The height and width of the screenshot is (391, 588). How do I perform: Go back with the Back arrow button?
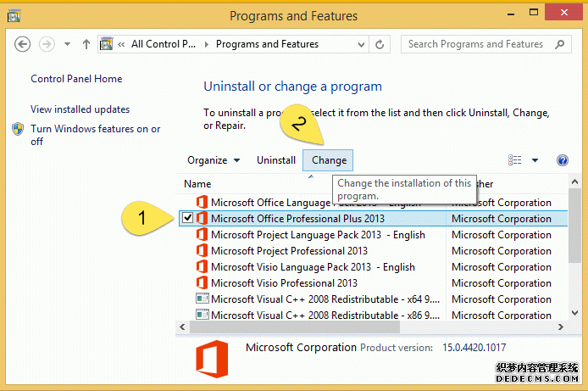(x=23, y=44)
